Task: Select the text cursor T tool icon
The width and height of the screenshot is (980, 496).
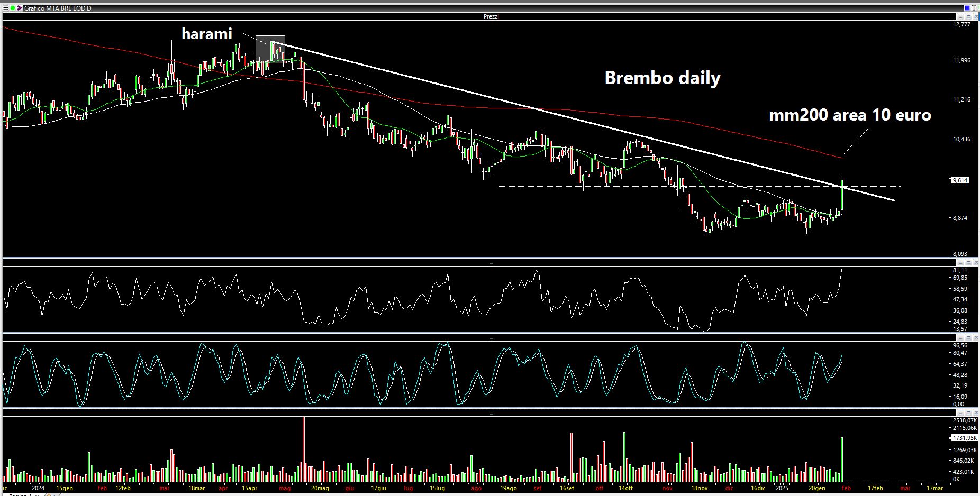Action: [x=974, y=8]
